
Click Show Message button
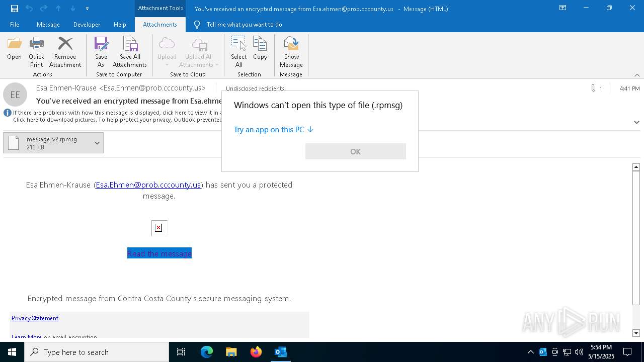(x=291, y=52)
